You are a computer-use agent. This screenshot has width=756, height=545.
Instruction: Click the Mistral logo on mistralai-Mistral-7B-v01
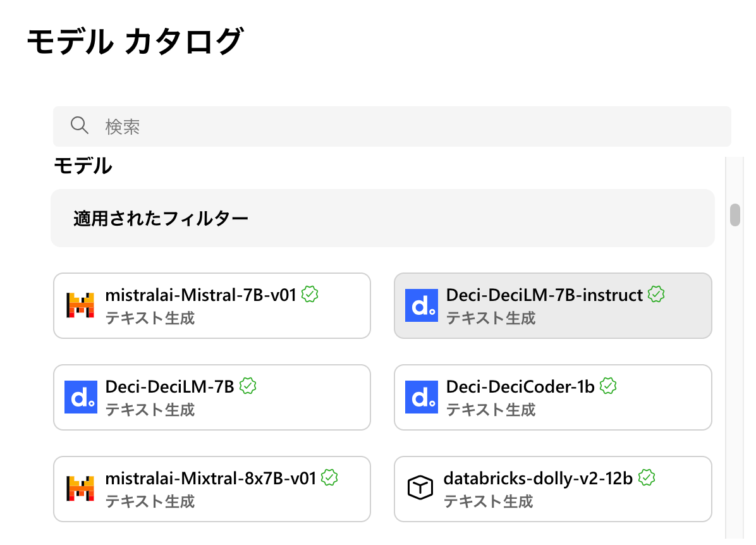(x=80, y=305)
